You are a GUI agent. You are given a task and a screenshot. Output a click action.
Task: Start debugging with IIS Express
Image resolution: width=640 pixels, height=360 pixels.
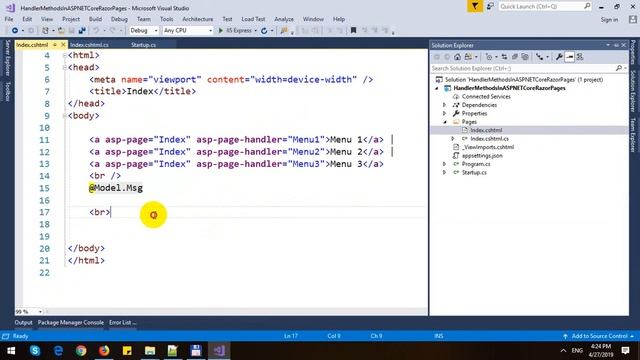(x=235, y=31)
